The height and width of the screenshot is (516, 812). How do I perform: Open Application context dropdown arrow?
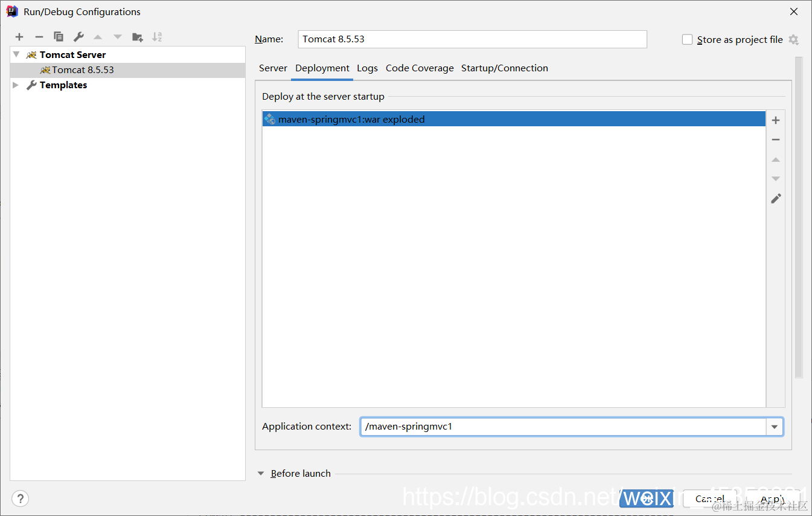pyautogui.click(x=775, y=427)
